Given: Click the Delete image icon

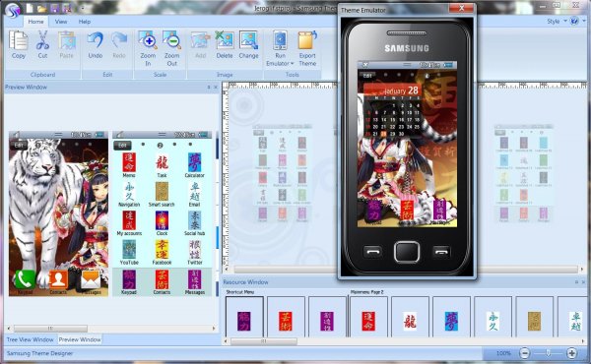Looking at the screenshot, I should tap(225, 40).
